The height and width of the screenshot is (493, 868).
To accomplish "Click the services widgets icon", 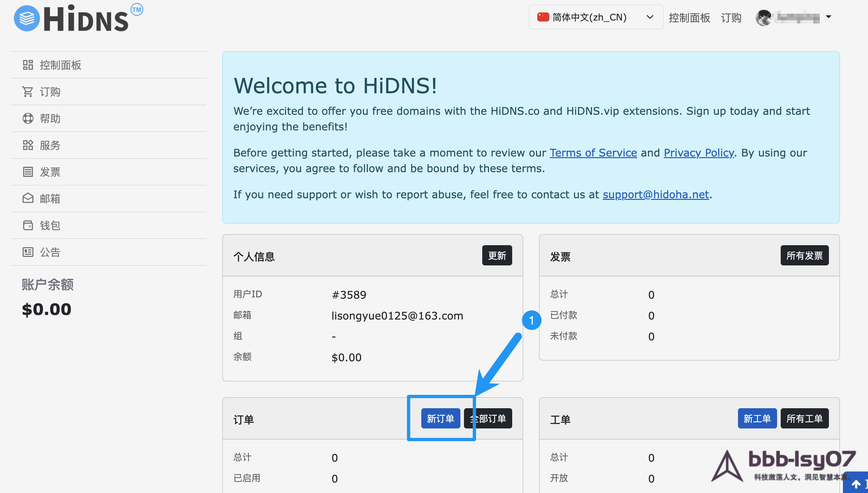I will [28, 145].
